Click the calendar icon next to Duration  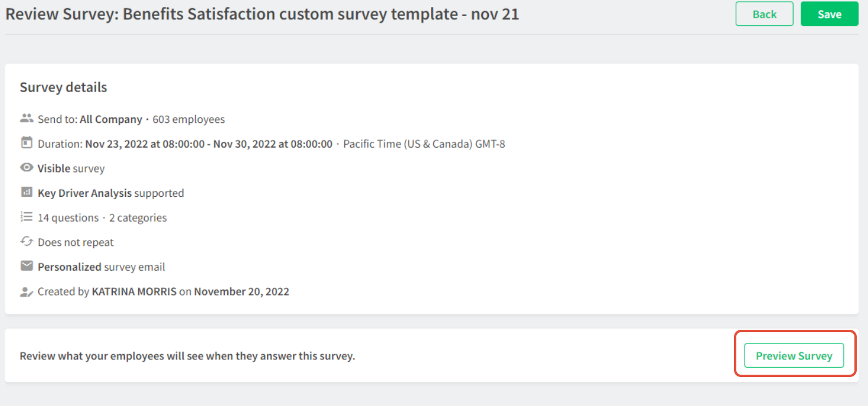(27, 142)
